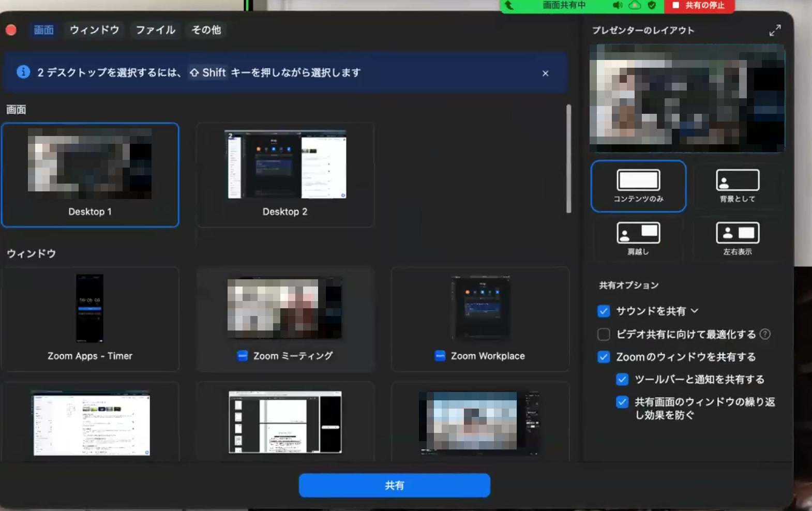Toggle 共有画面のウィンドウの繰り返し効果を防ぐ checkbox
The height and width of the screenshot is (511, 812).
click(x=622, y=402)
